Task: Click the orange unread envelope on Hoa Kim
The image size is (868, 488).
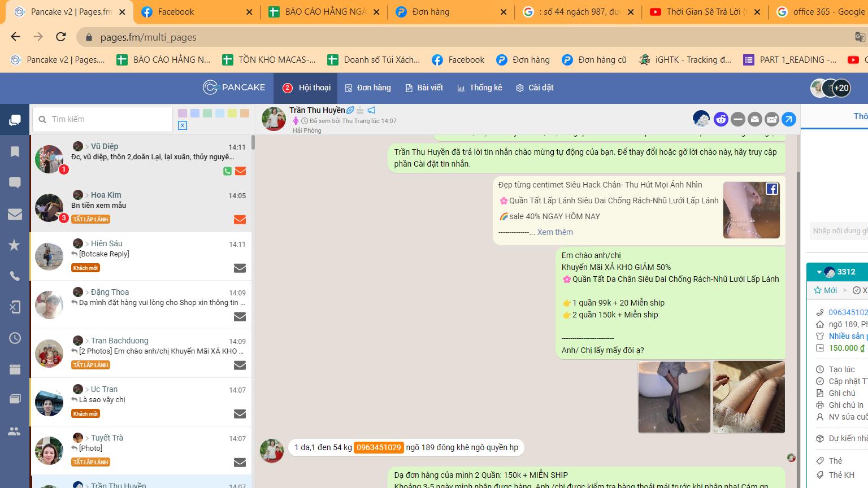Action: point(240,220)
